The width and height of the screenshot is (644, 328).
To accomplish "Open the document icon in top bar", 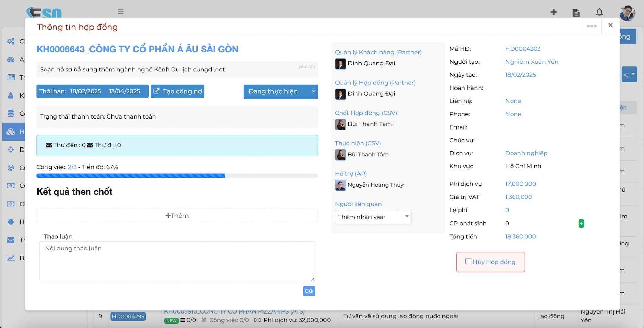I will pos(576,13).
